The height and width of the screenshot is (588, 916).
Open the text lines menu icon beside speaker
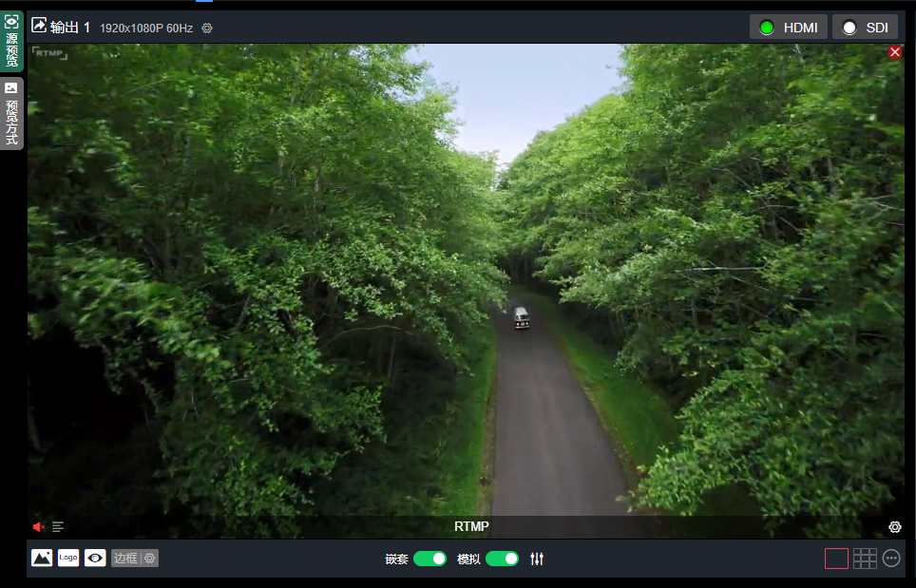tap(58, 527)
